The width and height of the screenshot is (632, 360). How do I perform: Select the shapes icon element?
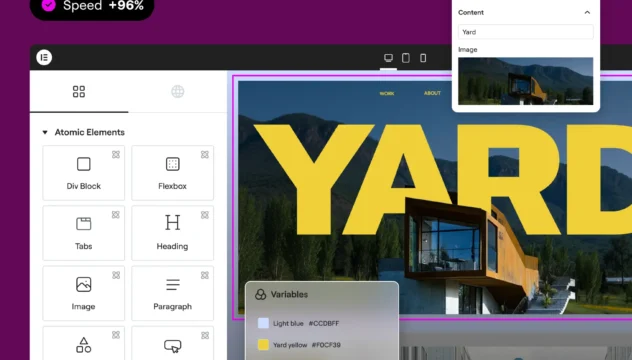point(83,343)
